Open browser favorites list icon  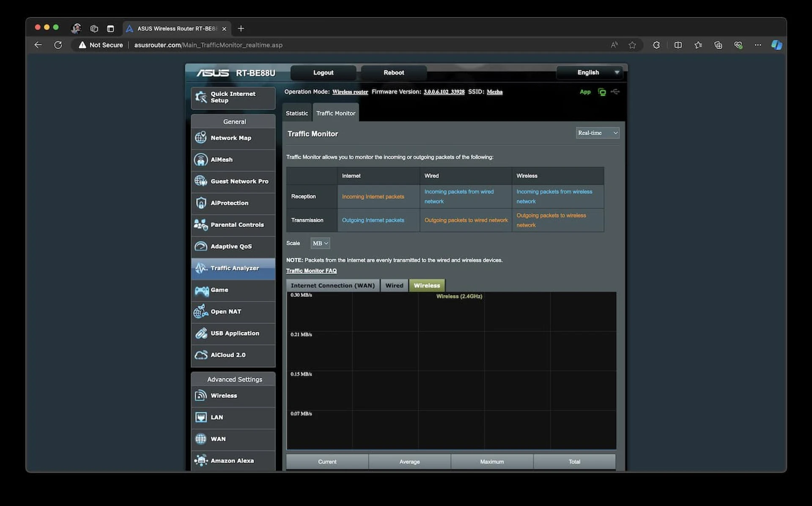click(x=698, y=45)
